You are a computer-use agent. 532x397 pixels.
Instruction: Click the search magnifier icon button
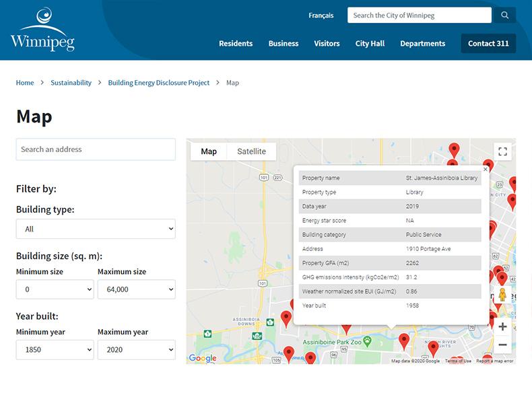[x=504, y=15]
